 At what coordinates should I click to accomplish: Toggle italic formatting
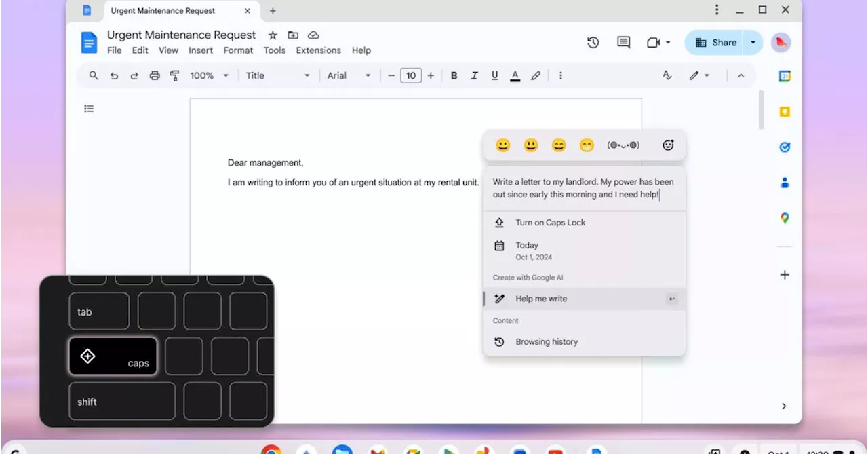coord(474,75)
